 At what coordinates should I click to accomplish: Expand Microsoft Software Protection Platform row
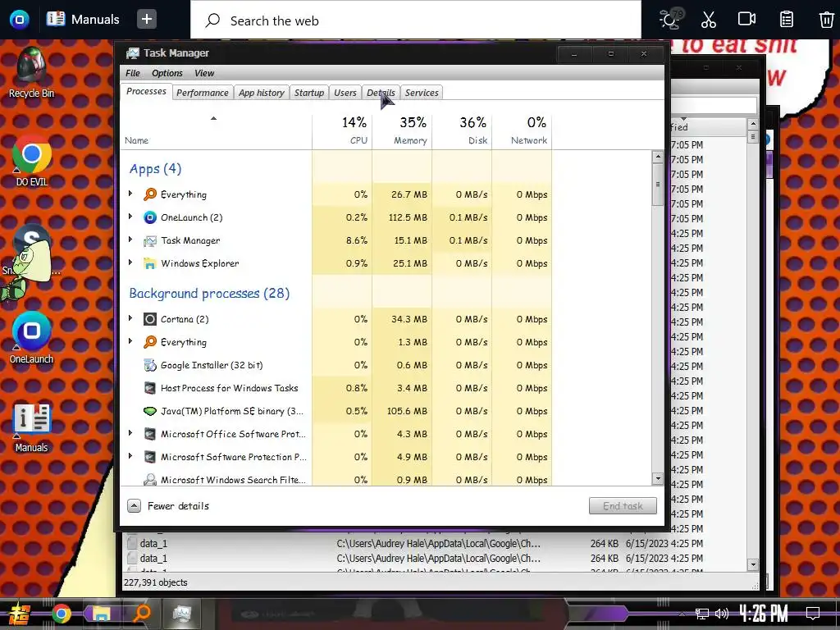point(130,456)
